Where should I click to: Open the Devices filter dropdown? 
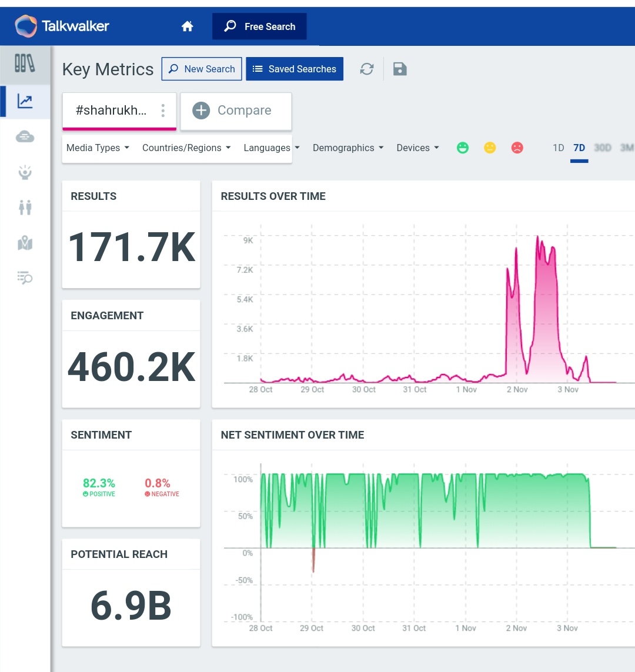pyautogui.click(x=417, y=148)
